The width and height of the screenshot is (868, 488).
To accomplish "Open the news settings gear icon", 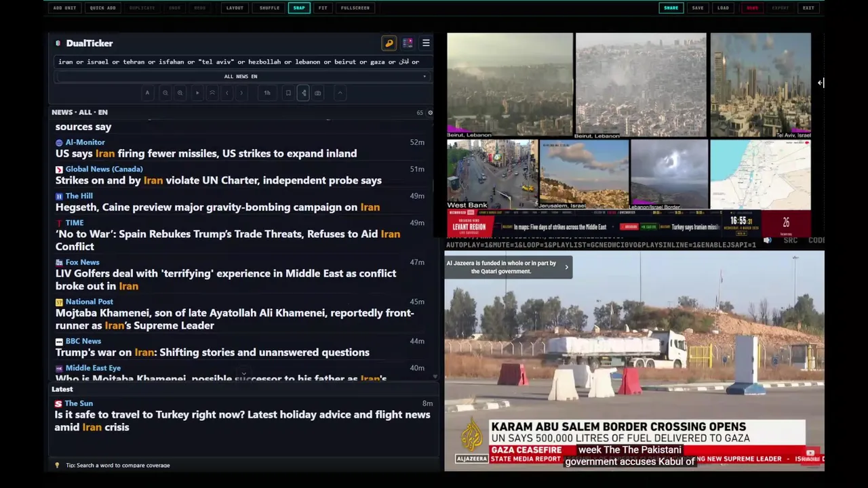I will click(x=430, y=113).
